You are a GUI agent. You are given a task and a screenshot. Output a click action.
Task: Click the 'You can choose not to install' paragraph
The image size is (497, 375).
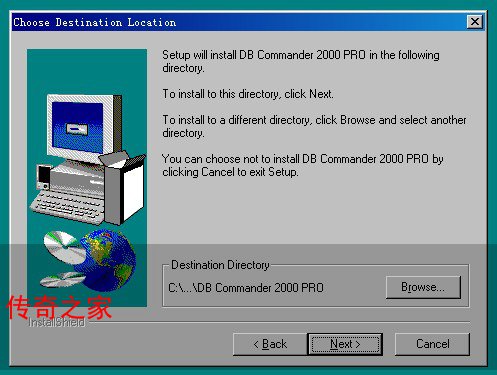click(303, 165)
